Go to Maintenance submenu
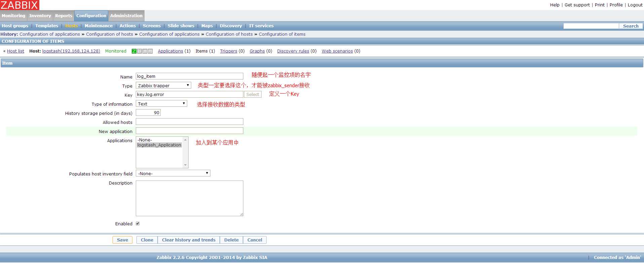This screenshot has width=644, height=263. tap(98, 26)
